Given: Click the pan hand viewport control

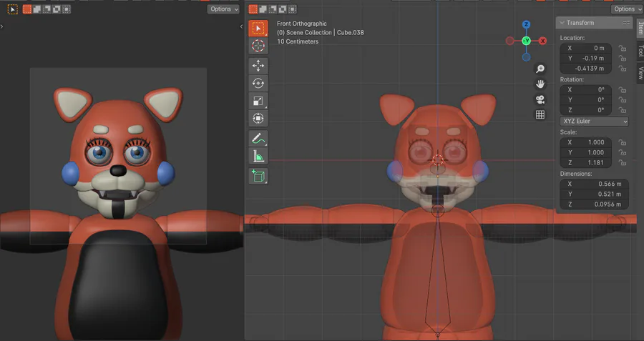Looking at the screenshot, I should pyautogui.click(x=540, y=84).
